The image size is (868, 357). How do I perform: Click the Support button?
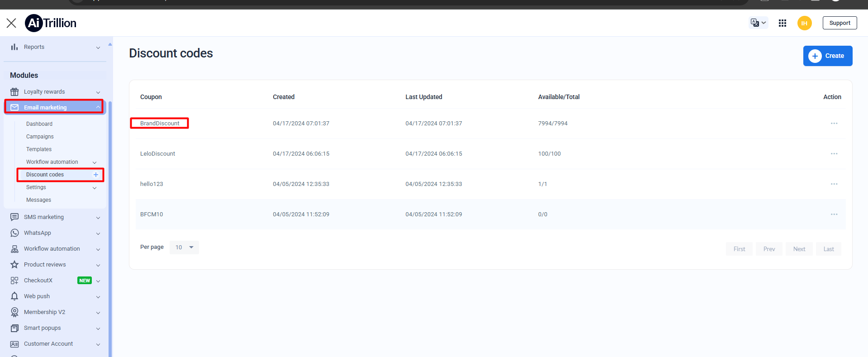(840, 23)
